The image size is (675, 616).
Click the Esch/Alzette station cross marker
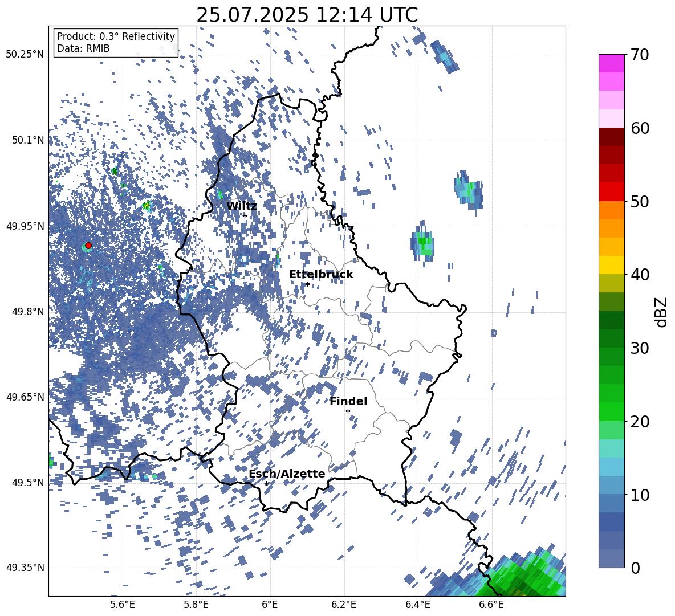pyautogui.click(x=266, y=483)
